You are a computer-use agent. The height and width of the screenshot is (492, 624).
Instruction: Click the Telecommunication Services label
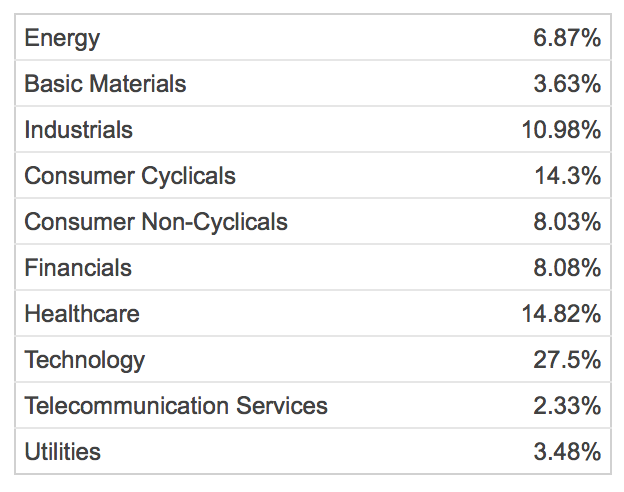tap(176, 406)
